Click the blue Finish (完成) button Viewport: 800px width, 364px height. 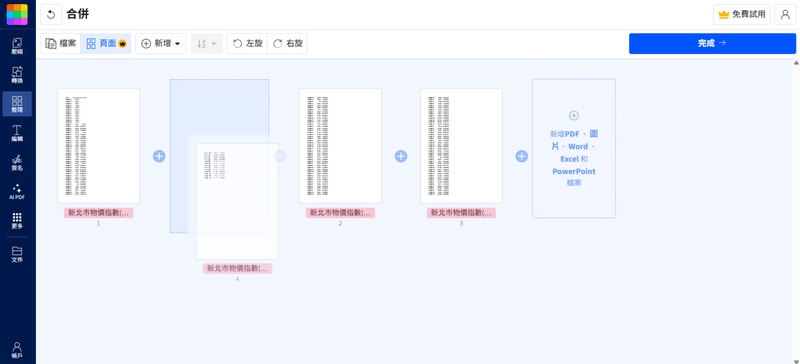coord(712,44)
